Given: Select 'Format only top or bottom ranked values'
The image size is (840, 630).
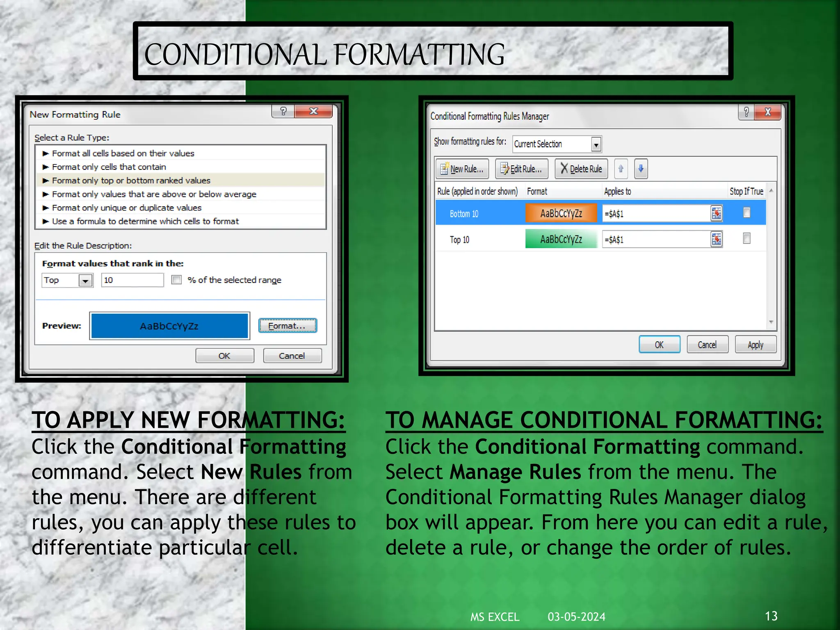Looking at the screenshot, I should (181, 180).
